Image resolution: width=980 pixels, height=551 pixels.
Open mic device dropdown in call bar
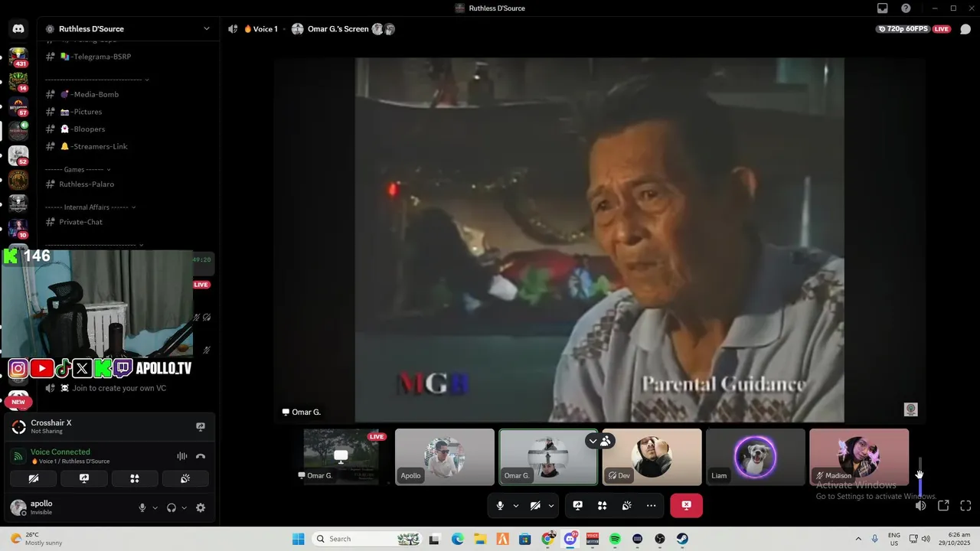pyautogui.click(x=515, y=505)
